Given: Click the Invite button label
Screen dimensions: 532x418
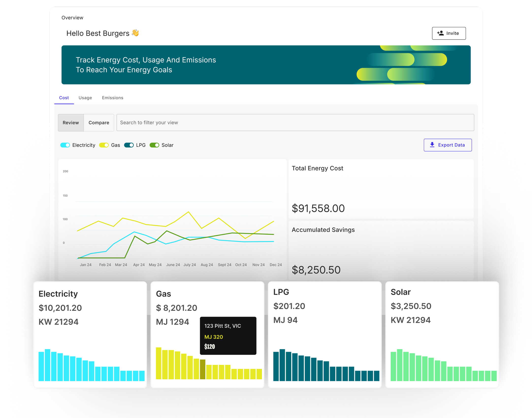Looking at the screenshot, I should pos(452,33).
